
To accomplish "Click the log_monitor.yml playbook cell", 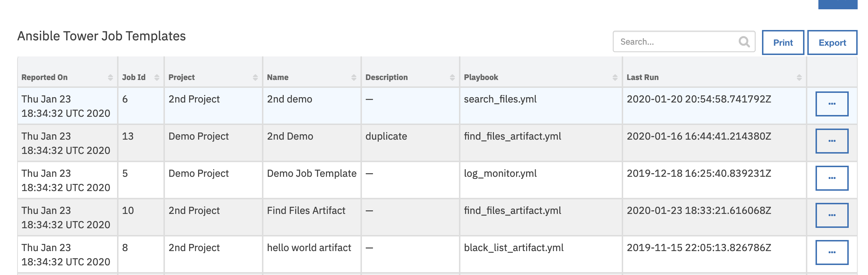I will coord(541,180).
